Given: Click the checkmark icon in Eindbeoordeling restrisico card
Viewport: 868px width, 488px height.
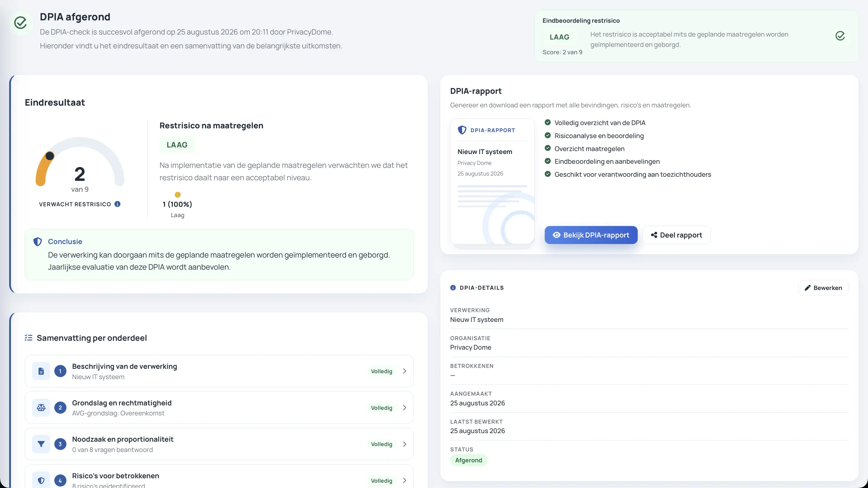Looking at the screenshot, I should pyautogui.click(x=840, y=36).
